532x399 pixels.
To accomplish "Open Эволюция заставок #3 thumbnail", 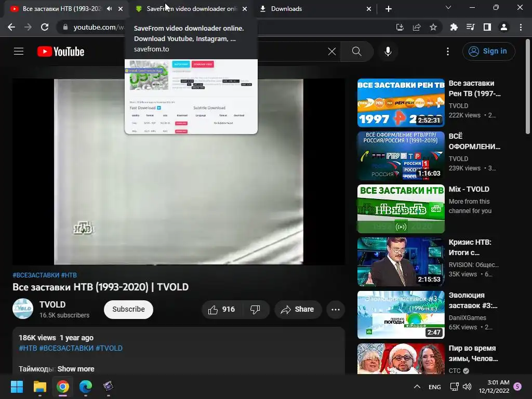I will (401, 315).
